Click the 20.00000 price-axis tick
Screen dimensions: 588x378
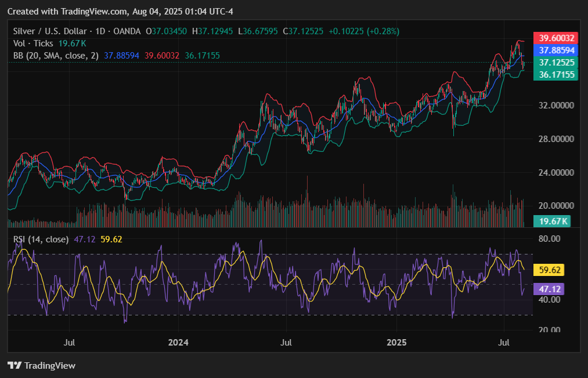click(x=556, y=206)
